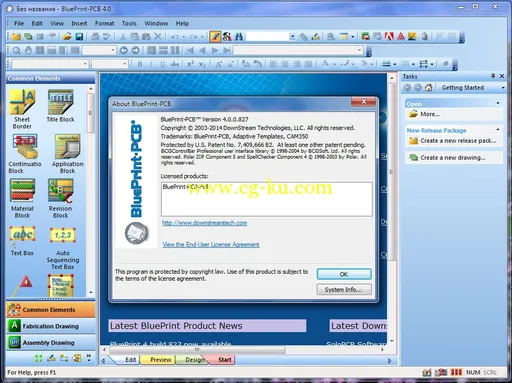Select the Text Box element
The image size is (512, 383).
pos(22,241)
